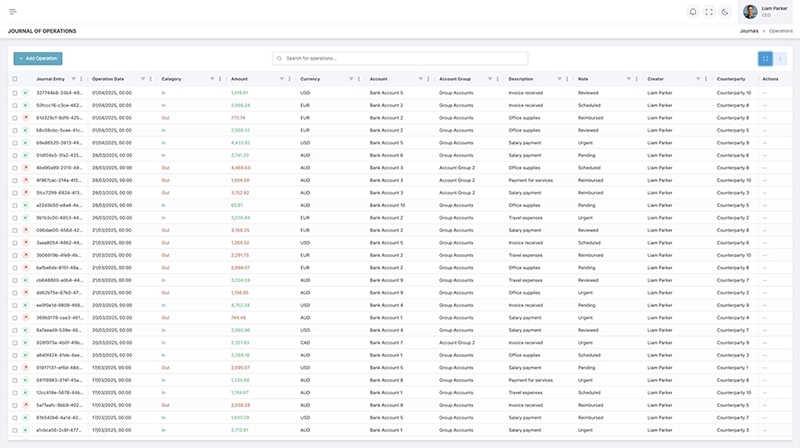Viewport: 800px width, 448px height.
Task: Open Currency column three-dot menu
Action: (360, 78)
